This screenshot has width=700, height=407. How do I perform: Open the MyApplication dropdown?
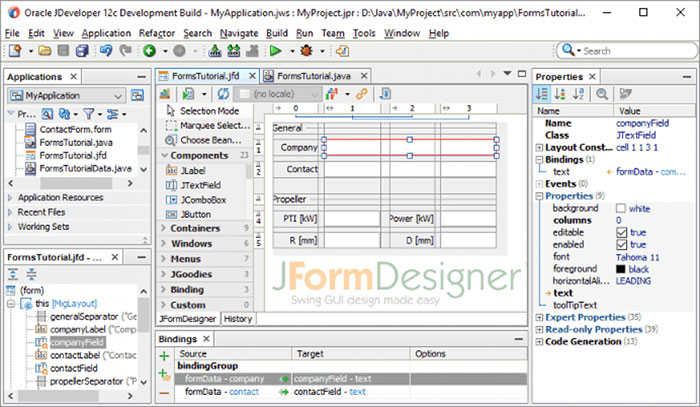click(x=118, y=96)
